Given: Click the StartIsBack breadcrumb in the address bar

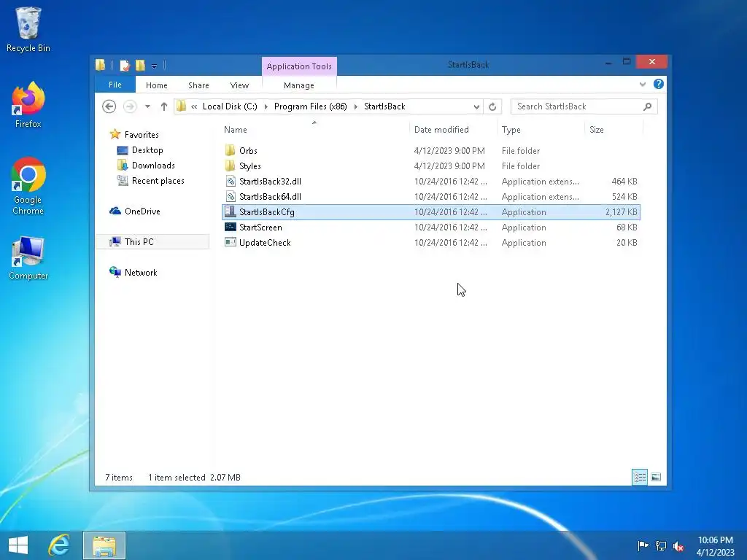Looking at the screenshot, I should click(x=384, y=106).
